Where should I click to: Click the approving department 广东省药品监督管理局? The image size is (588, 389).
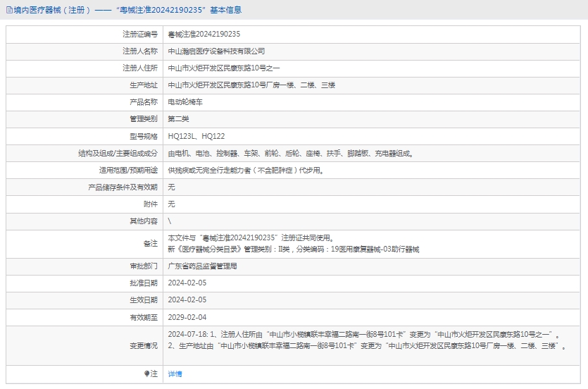click(202, 266)
